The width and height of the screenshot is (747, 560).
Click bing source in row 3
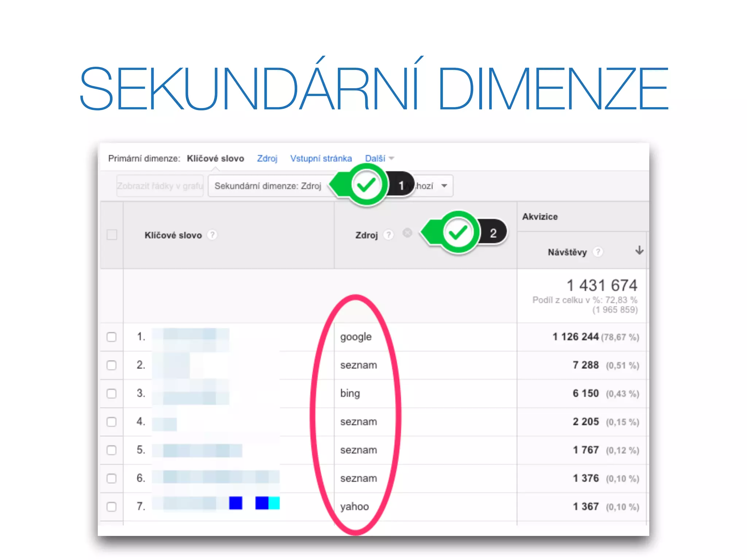(350, 394)
